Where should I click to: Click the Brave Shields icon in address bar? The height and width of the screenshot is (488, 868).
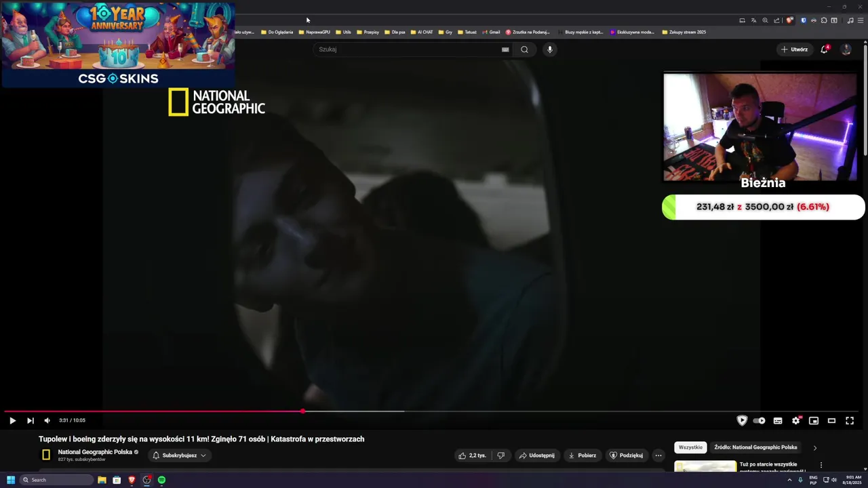789,20
